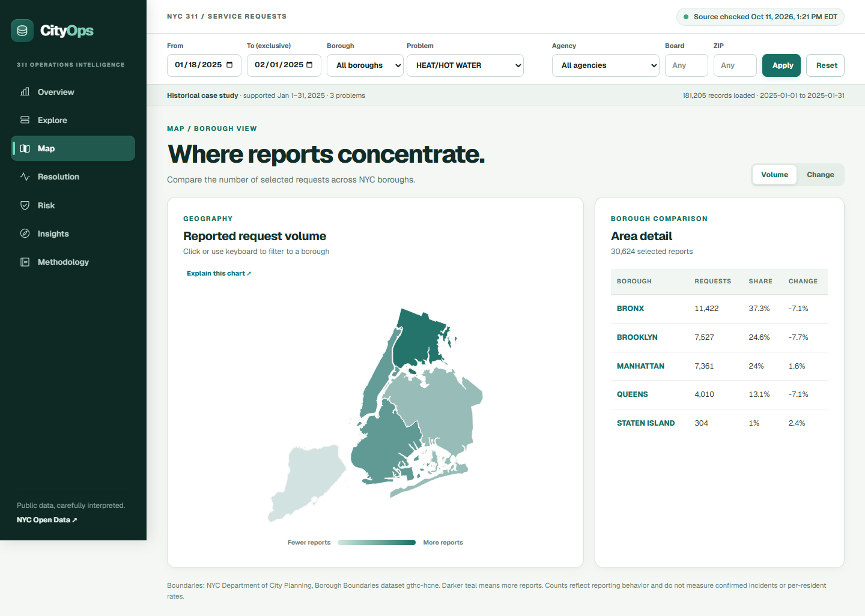Viewport: 865px width, 616px height.
Task: Open the Methodology section
Action: click(73, 262)
